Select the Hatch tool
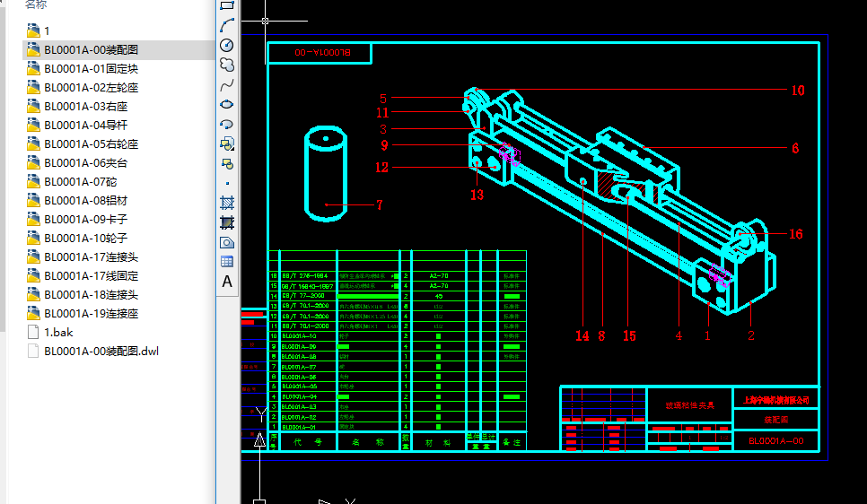Viewport: 867px width, 504px height. (x=227, y=203)
